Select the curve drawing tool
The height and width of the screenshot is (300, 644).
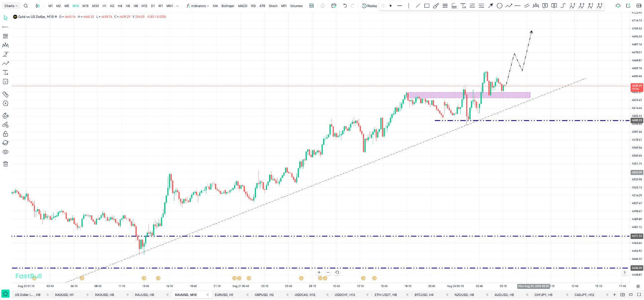pyautogui.click(x=563, y=6)
